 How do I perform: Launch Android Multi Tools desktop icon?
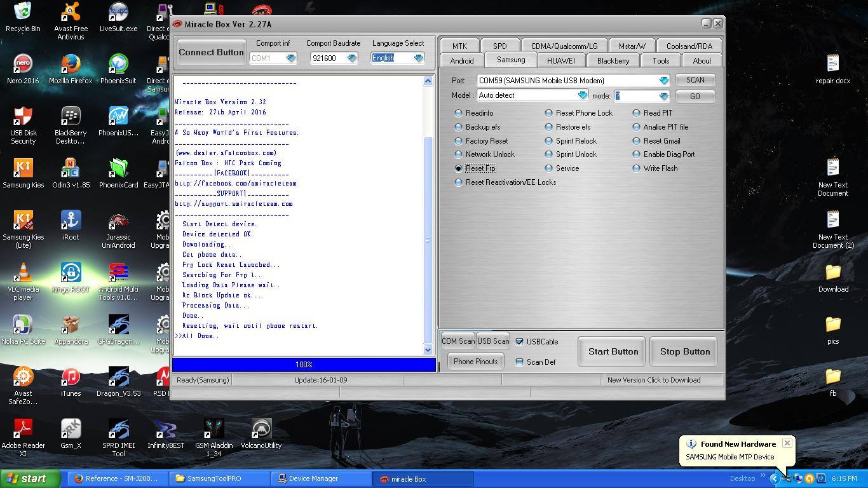[118, 281]
